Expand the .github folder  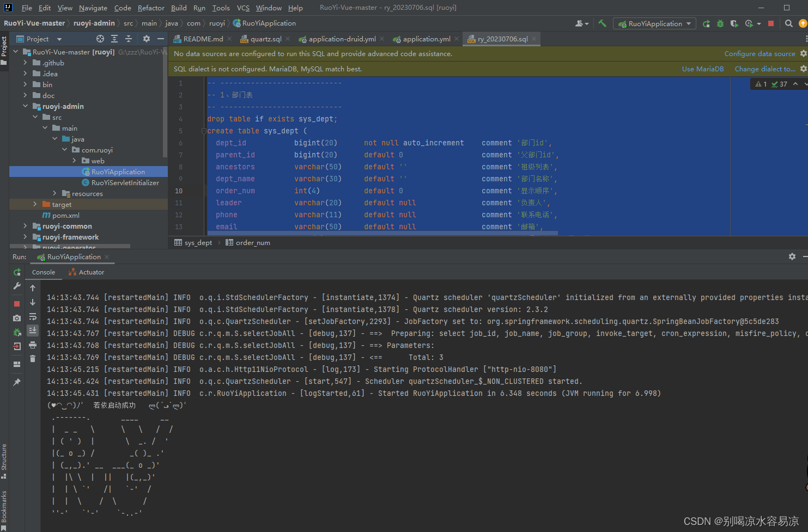pos(25,63)
